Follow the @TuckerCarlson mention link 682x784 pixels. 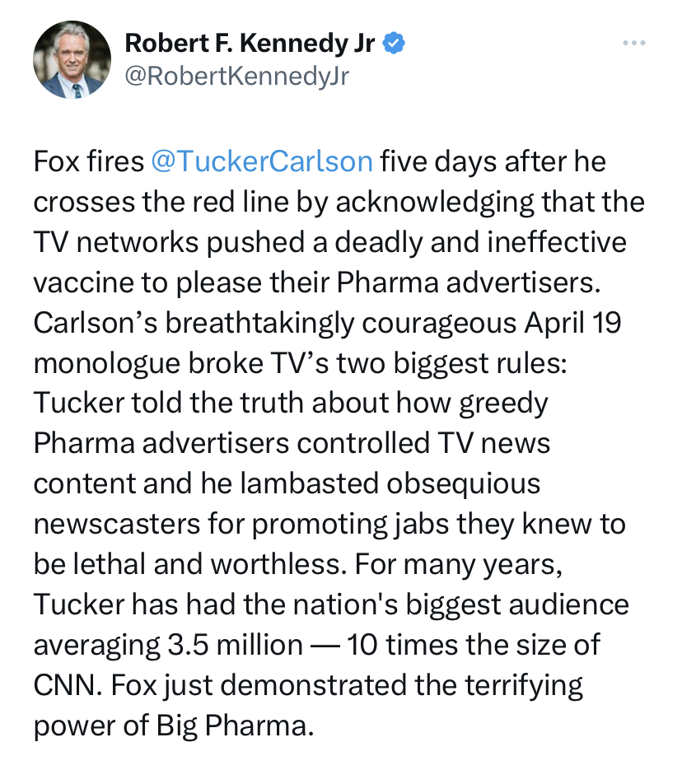coord(262,161)
